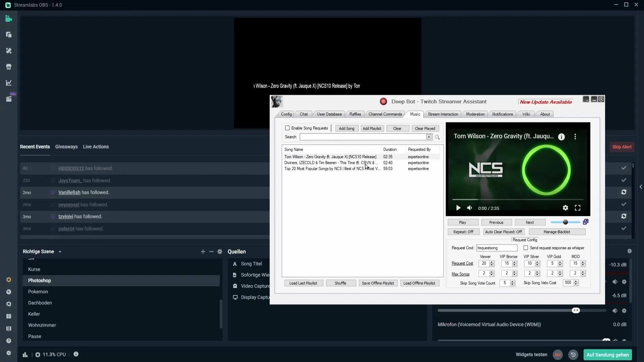Start recording with the REC button

[558, 355]
